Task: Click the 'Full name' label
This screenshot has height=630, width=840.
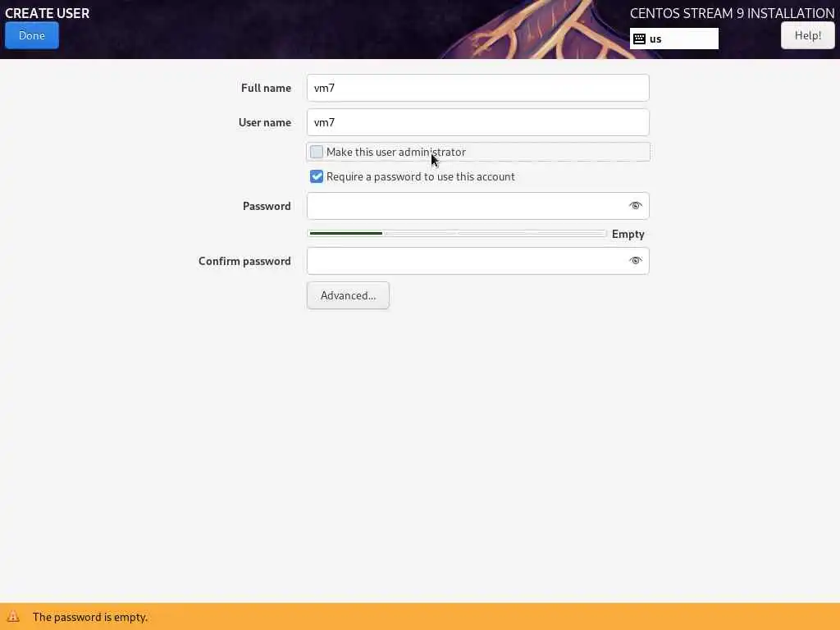Action: tap(267, 88)
